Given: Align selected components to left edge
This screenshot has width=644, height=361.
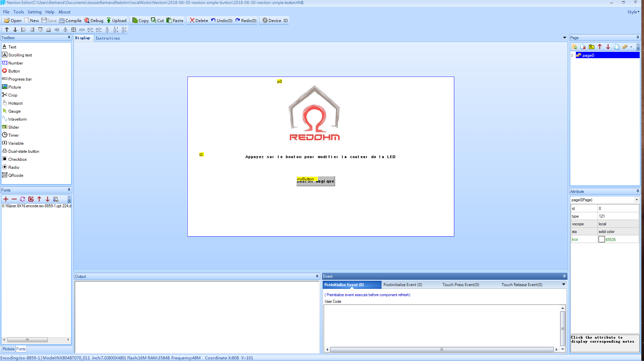Looking at the screenshot, I should (x=23, y=30).
